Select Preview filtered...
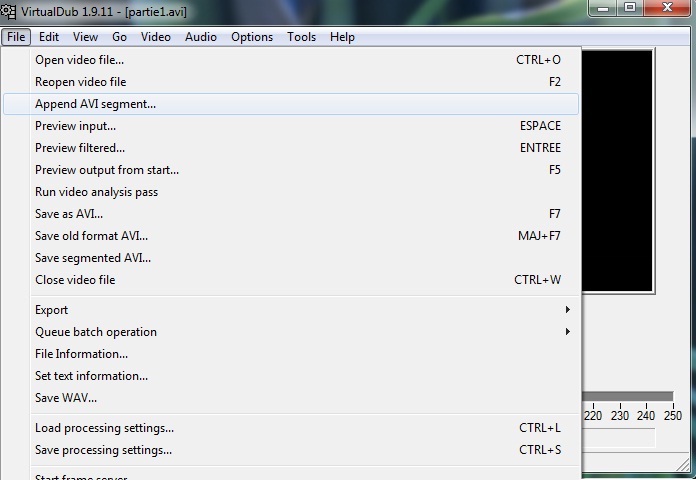Image resolution: width=696 pixels, height=480 pixels. click(x=291, y=148)
